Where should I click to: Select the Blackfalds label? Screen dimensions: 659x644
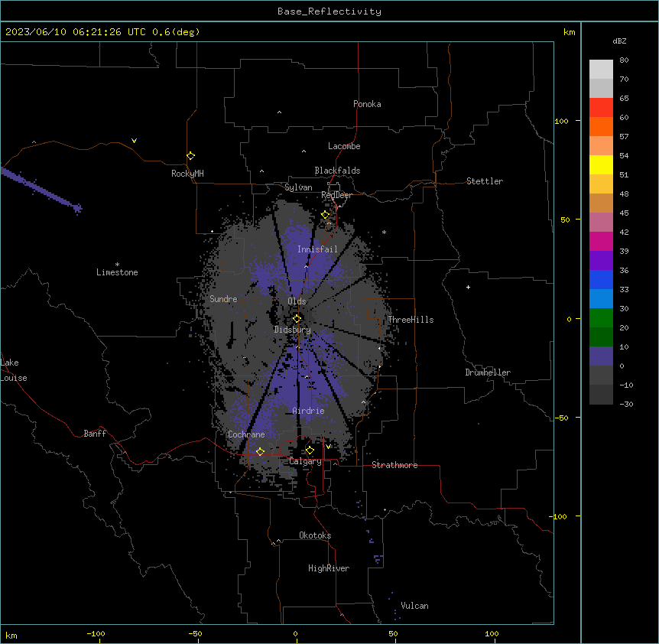337,171
